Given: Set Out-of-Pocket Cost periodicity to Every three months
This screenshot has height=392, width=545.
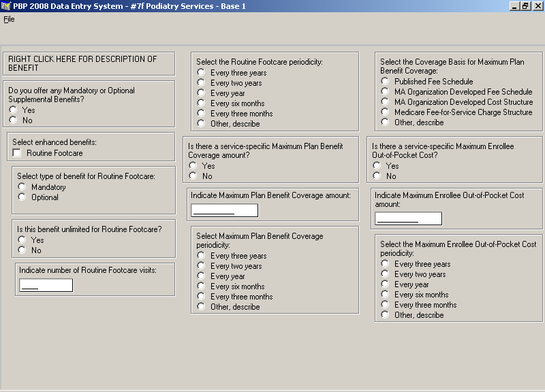Looking at the screenshot, I should 385,304.
